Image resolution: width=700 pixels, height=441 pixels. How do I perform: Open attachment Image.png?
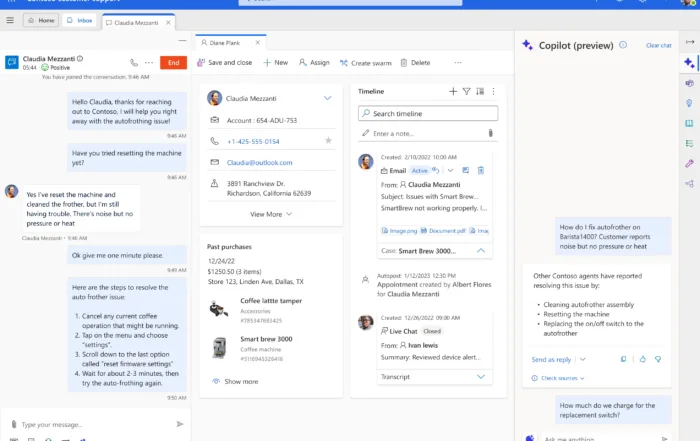399,231
